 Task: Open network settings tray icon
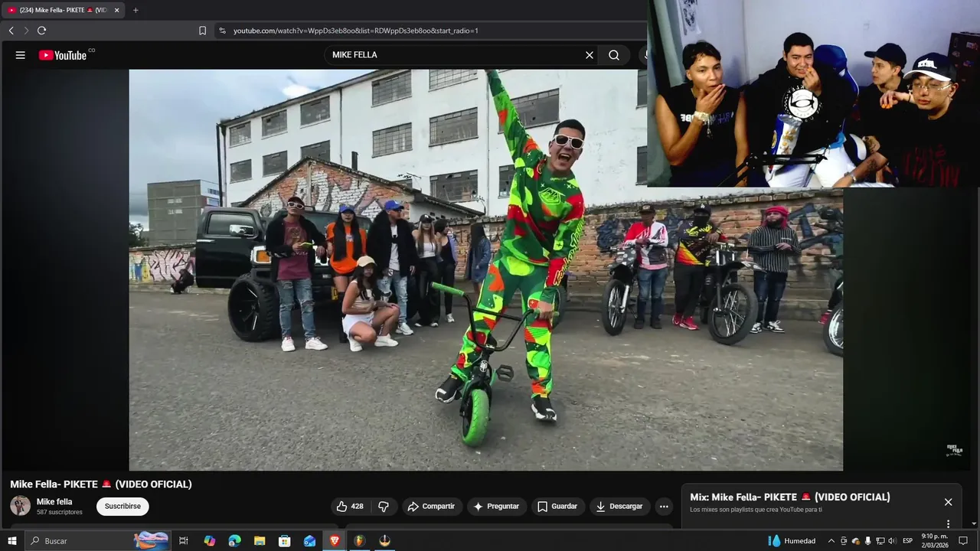pos(880,541)
